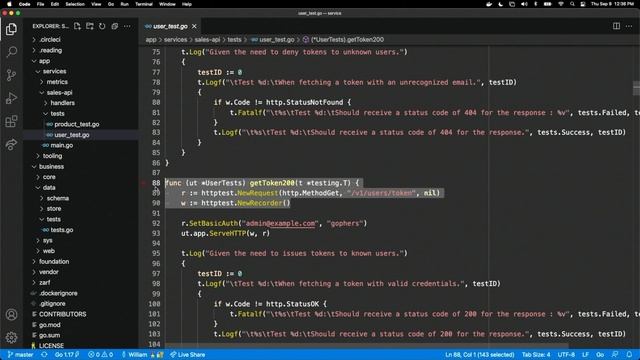Image resolution: width=640 pixels, height=360 pixels.
Task: Open LICENSE file in Explorer
Action: [x=51, y=346]
